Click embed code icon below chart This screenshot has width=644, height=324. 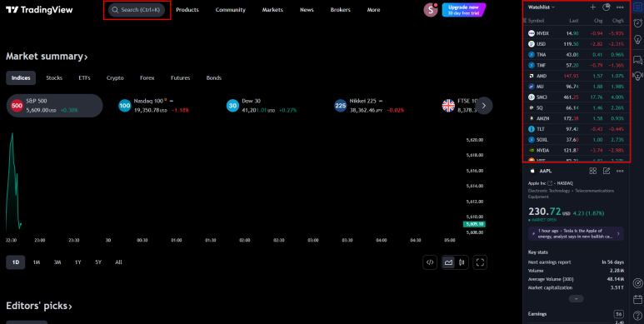click(430, 262)
